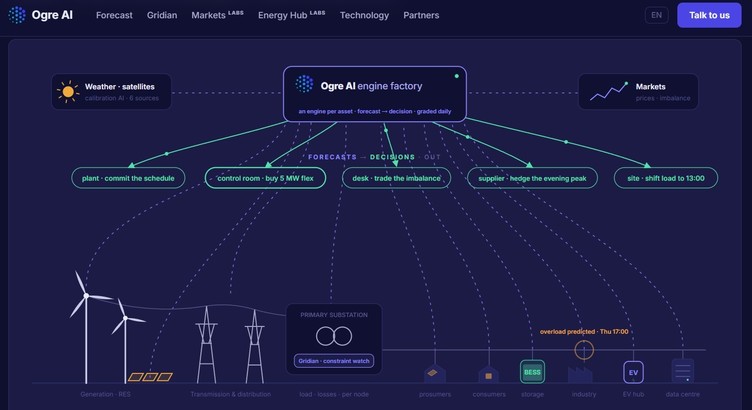Select 'control room · buy 5 MW flex' pill

tap(265, 178)
